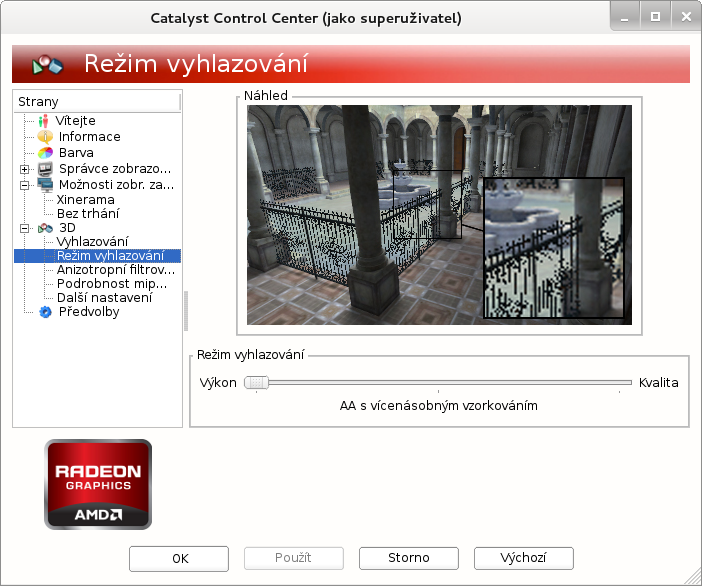Select Možnosti zobr. za... tree entry

(x=116, y=185)
